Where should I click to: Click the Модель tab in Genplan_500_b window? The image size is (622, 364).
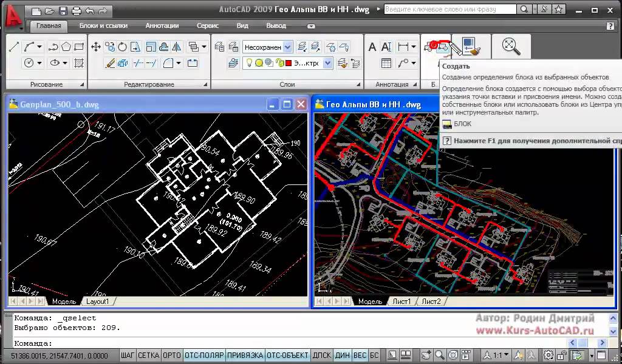64,302
